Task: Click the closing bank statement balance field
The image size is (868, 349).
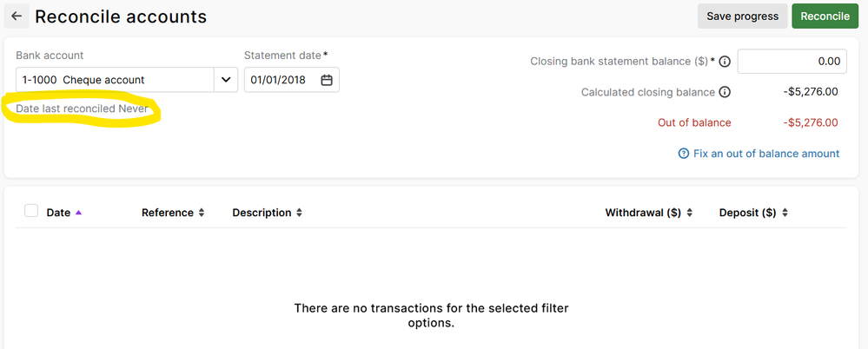Action: [792, 62]
